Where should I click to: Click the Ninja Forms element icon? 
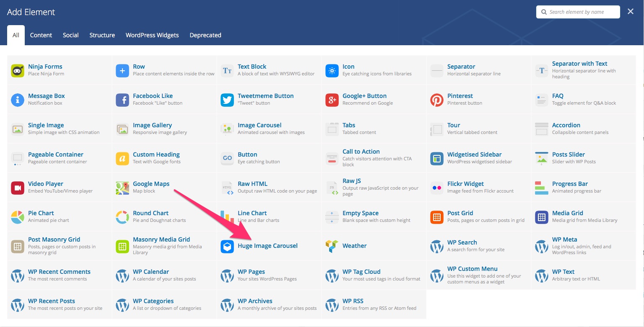[18, 71]
